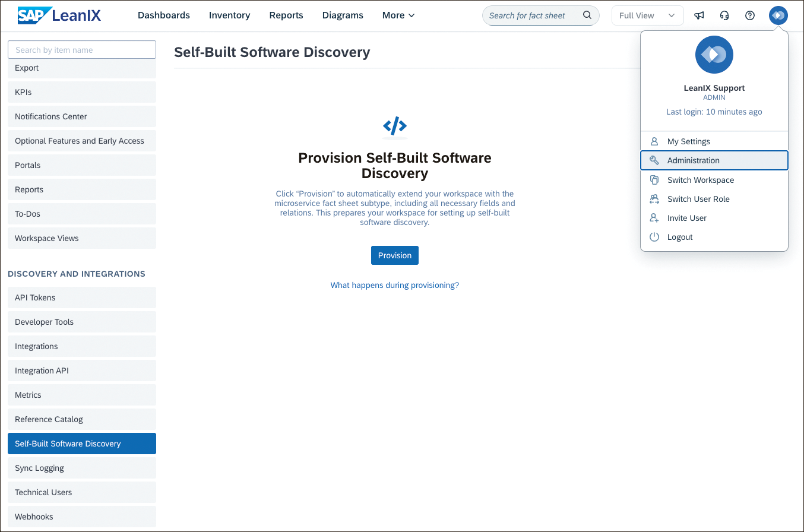Image resolution: width=804 pixels, height=532 pixels.
Task: Click the large profile avatar in menu
Action: (x=714, y=55)
